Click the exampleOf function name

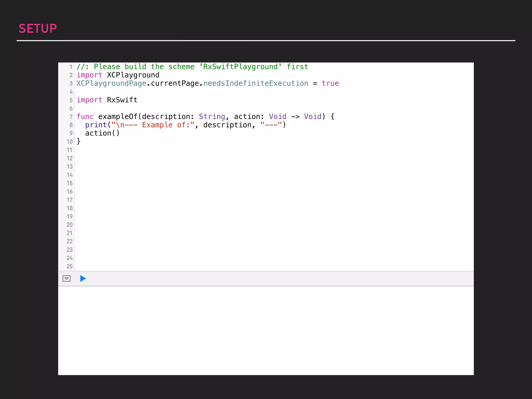click(x=118, y=117)
